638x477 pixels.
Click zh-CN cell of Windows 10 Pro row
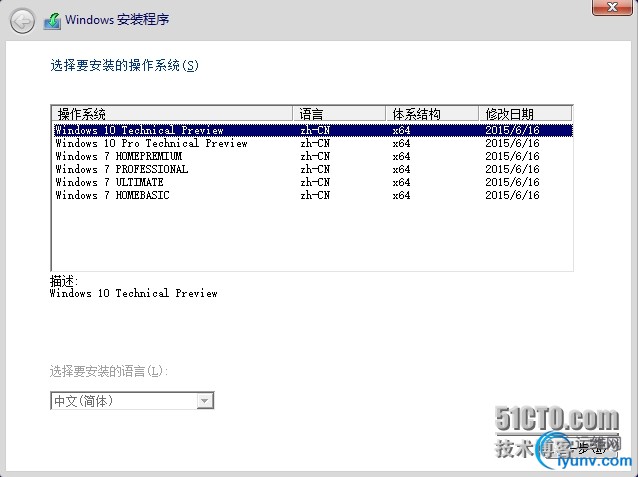(x=315, y=143)
